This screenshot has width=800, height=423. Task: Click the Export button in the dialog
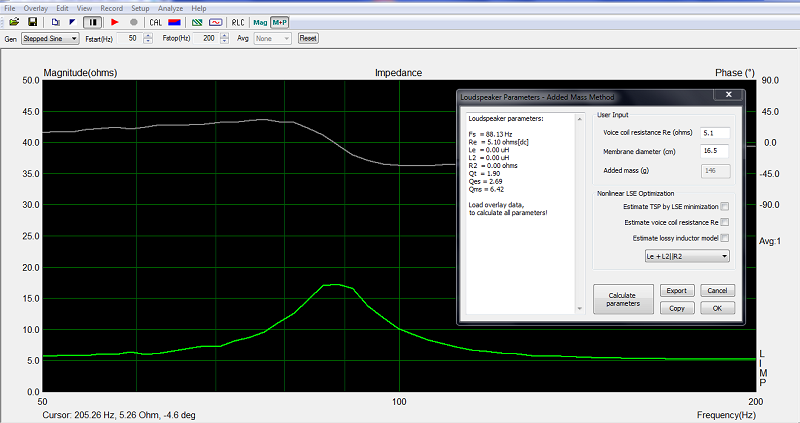[x=677, y=290]
